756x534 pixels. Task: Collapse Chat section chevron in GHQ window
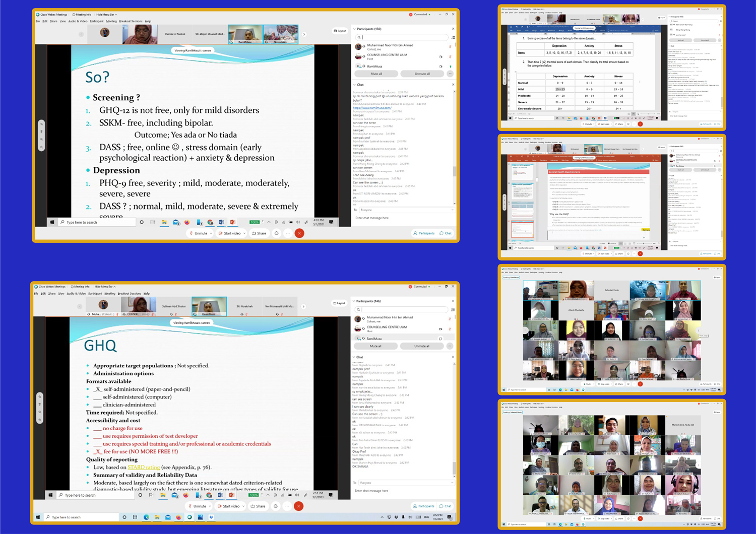[x=354, y=357]
